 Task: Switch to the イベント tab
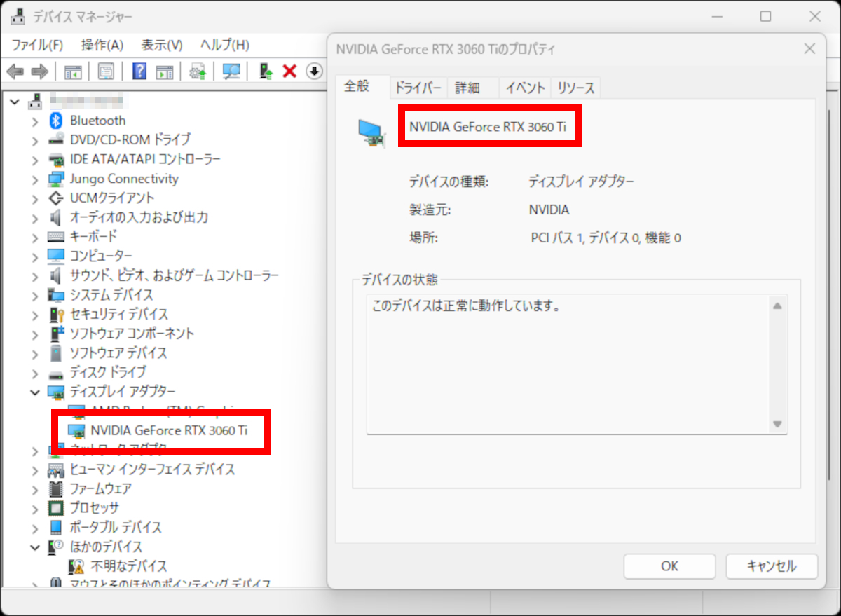(x=524, y=87)
